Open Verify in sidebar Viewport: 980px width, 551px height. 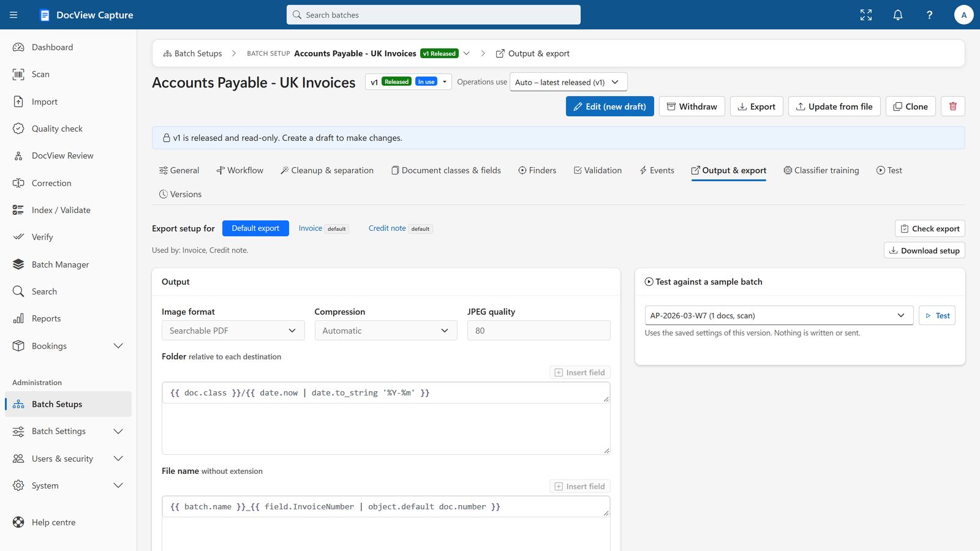68,237
